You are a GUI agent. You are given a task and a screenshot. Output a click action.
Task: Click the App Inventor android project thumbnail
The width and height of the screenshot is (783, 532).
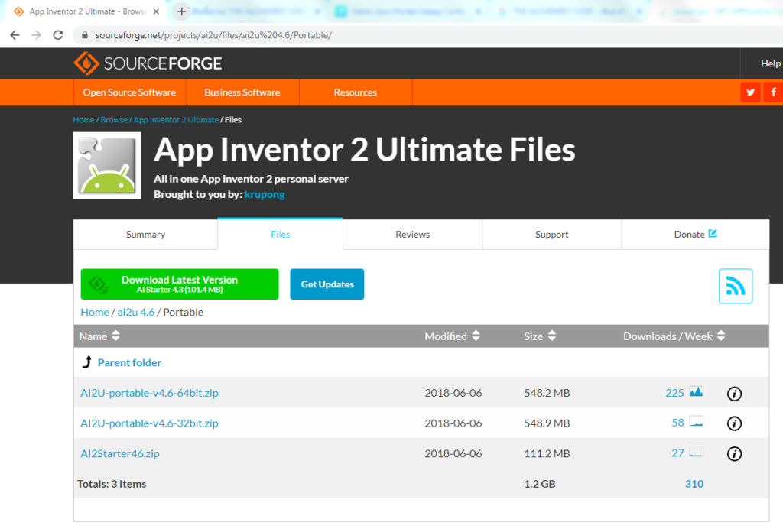[x=107, y=166]
